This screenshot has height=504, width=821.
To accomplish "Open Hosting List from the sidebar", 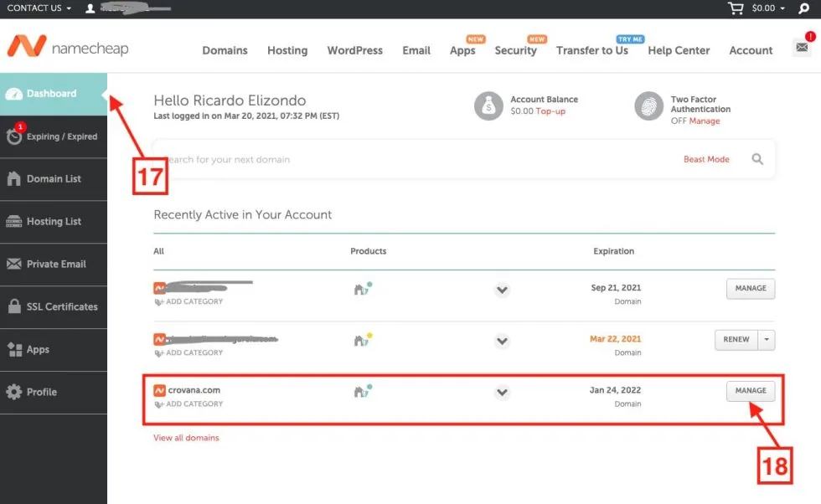I will pos(54,222).
